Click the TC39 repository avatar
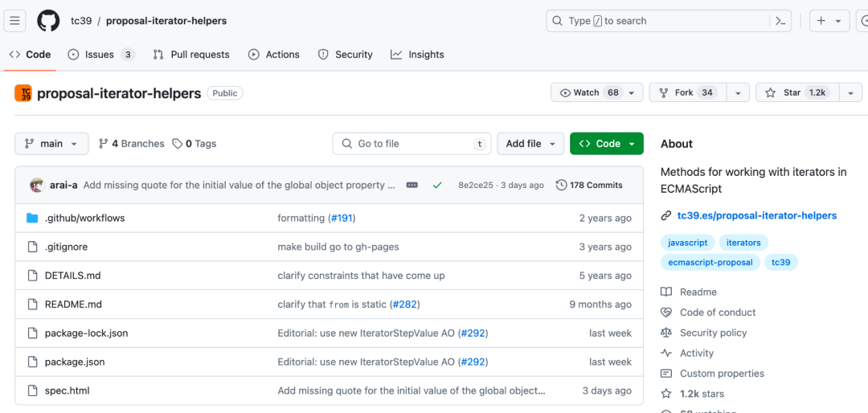 pyautogui.click(x=23, y=93)
